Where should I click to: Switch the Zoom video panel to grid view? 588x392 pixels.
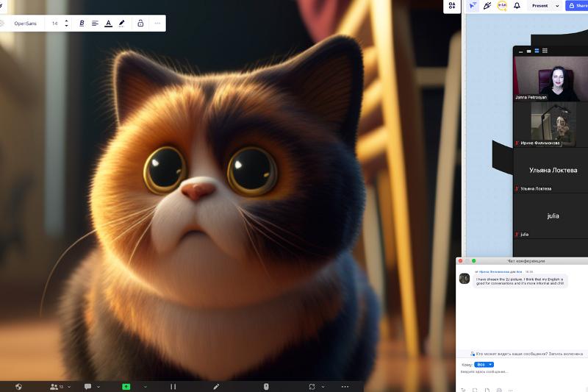point(545,51)
